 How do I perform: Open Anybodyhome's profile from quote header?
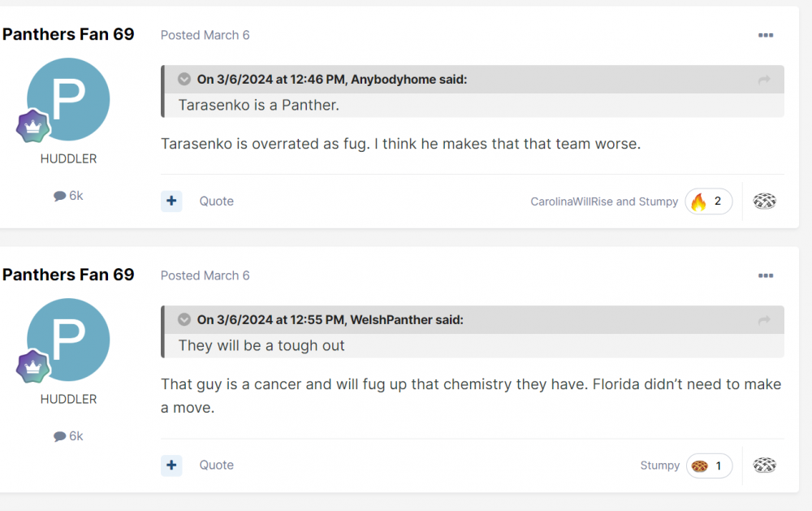(394, 80)
